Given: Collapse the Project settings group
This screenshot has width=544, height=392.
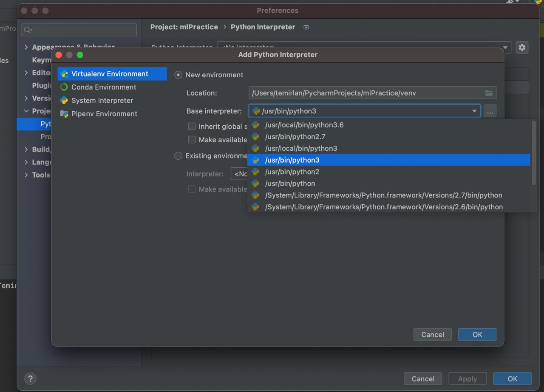Looking at the screenshot, I should [26, 111].
